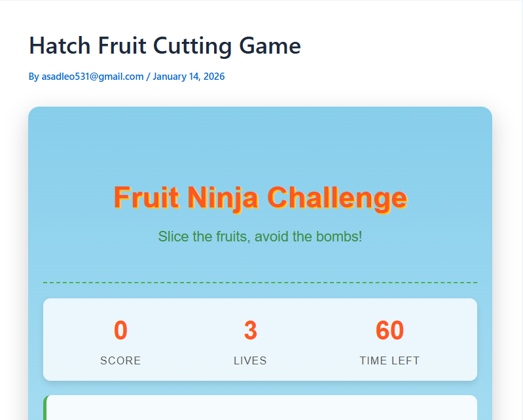Click the white panel below the stats
The image size is (523, 420).
click(x=262, y=408)
